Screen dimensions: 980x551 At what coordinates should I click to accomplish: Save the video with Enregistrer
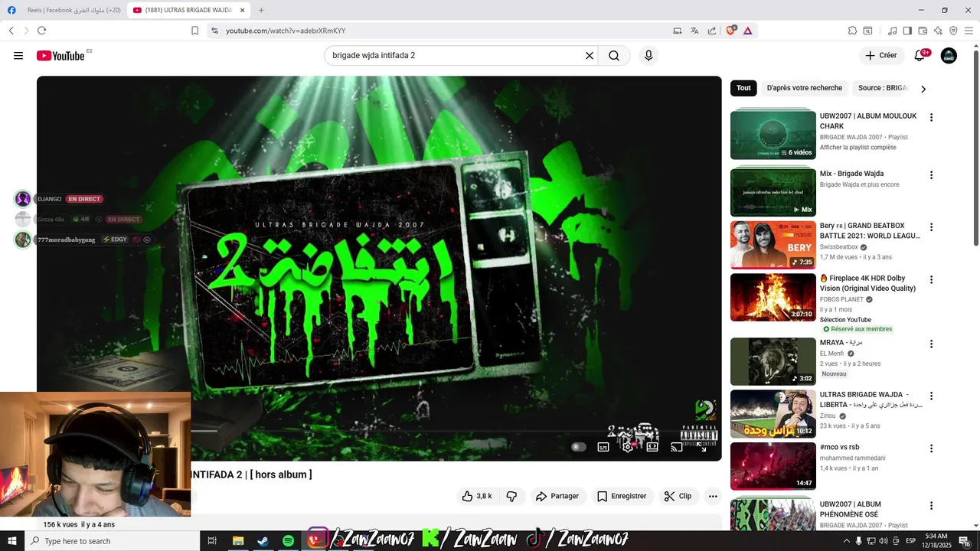point(622,496)
